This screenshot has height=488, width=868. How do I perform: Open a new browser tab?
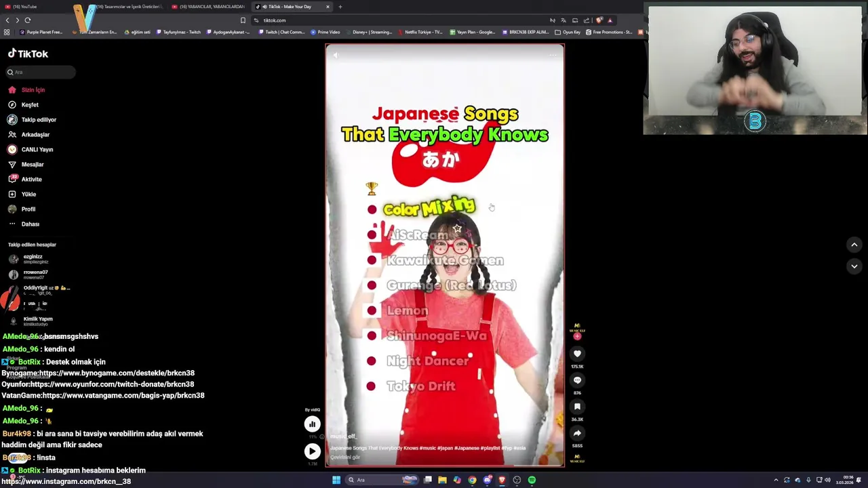point(340,7)
